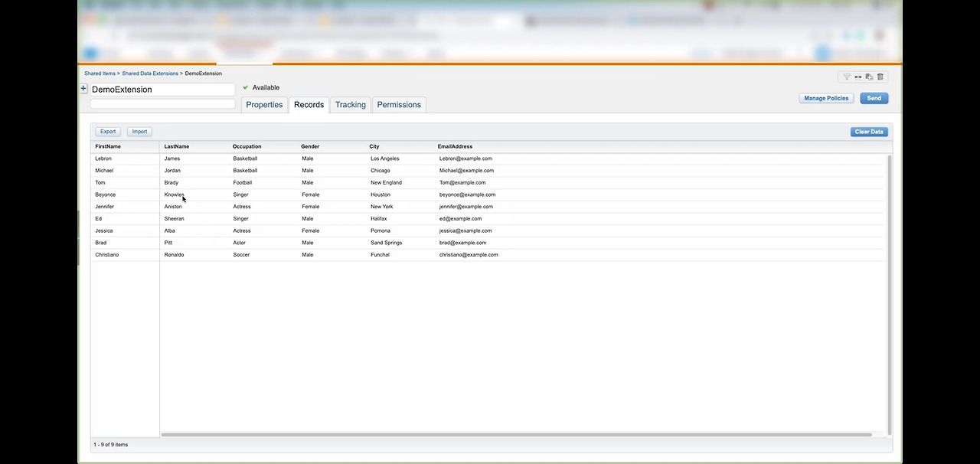
Task: Open the Permissions tab
Action: pyautogui.click(x=399, y=105)
